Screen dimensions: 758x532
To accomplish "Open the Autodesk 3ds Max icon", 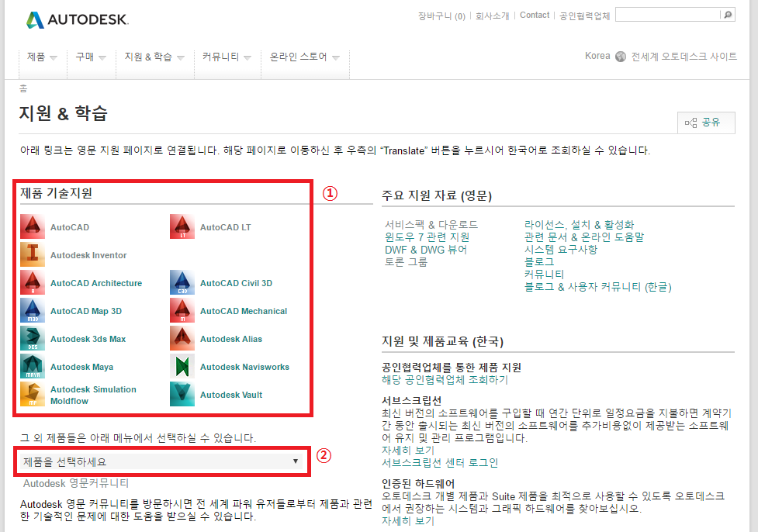I will coord(33,339).
